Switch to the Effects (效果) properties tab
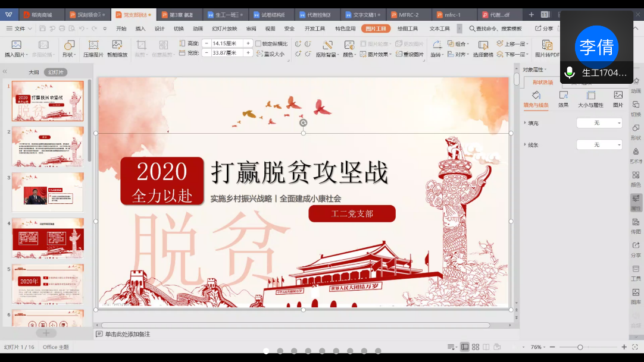 563,99
